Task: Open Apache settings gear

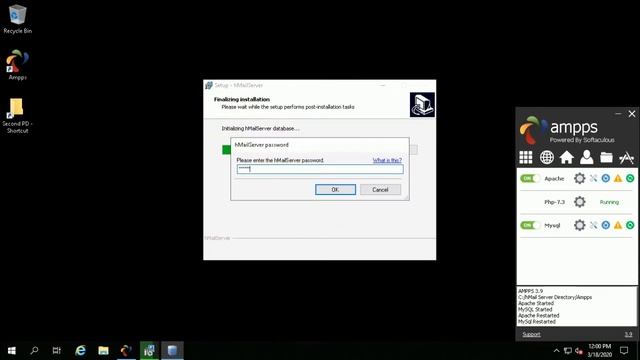Action: [x=580, y=178]
